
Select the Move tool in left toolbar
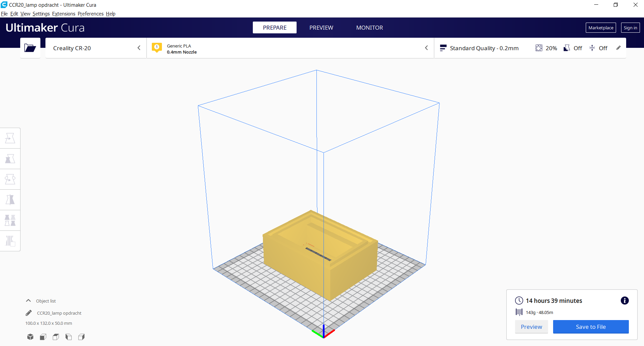point(10,138)
